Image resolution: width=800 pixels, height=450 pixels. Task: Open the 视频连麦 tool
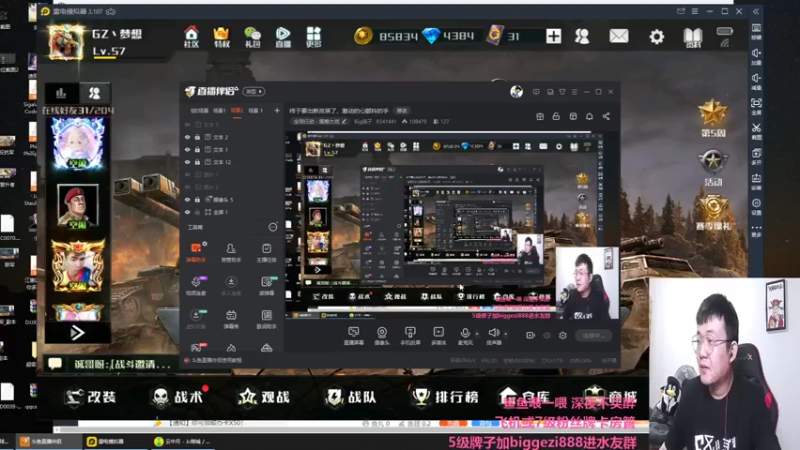(x=196, y=286)
